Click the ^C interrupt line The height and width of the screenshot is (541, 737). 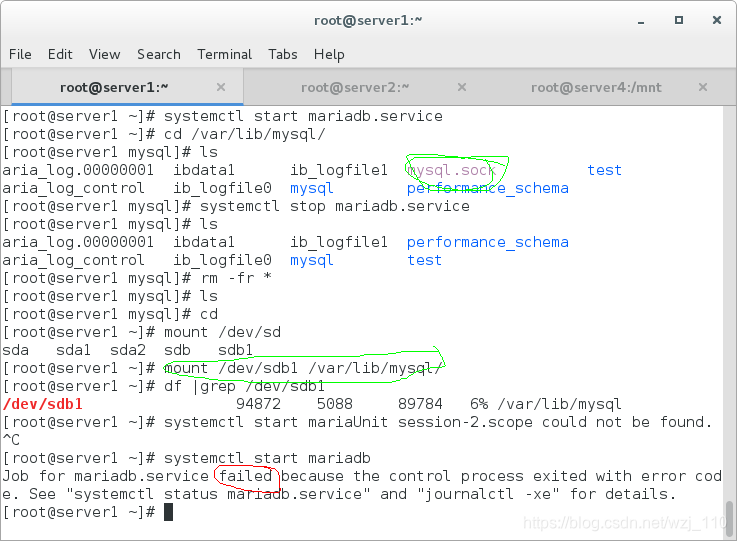click(x=11, y=440)
